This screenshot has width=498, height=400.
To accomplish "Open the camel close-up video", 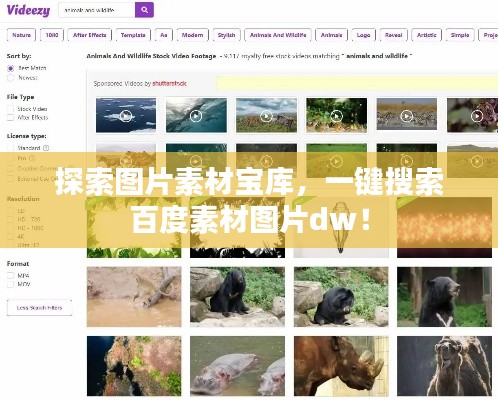I will pyautogui.click(x=444, y=366).
